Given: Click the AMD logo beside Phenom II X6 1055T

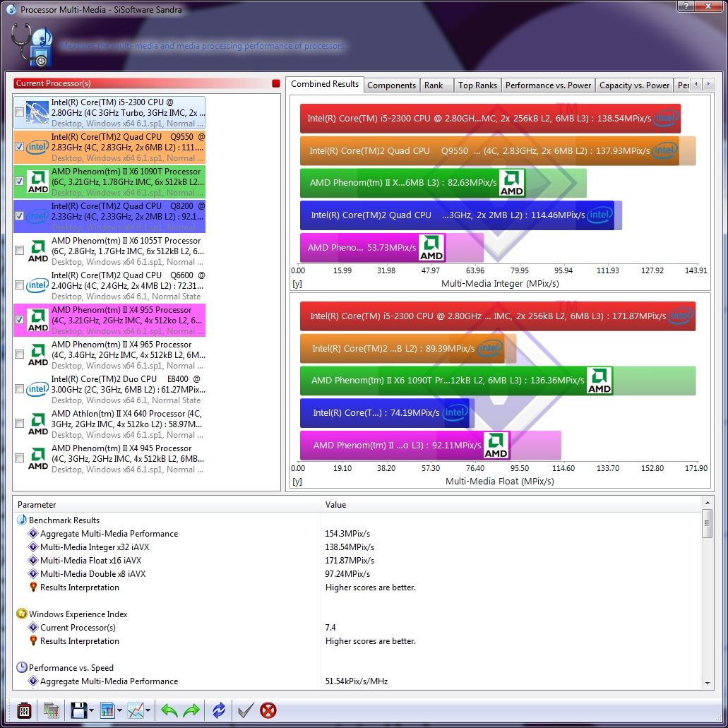Looking at the screenshot, I should [38, 251].
